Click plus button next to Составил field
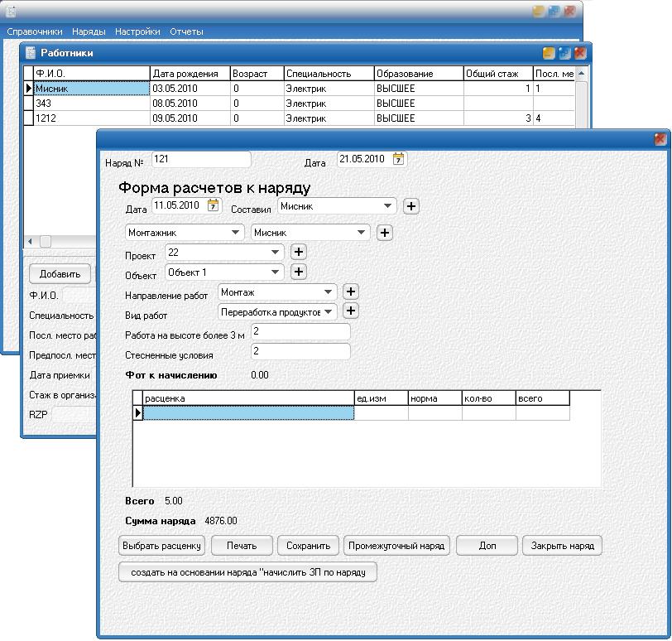Viewport: 672px width, 641px height. tap(410, 206)
